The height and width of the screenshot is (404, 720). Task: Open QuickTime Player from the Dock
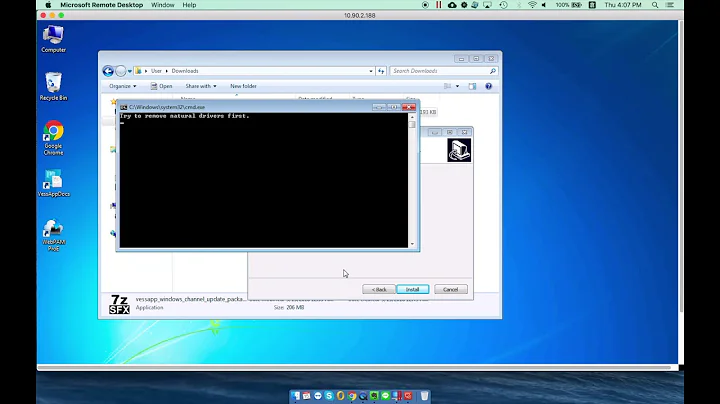363,396
